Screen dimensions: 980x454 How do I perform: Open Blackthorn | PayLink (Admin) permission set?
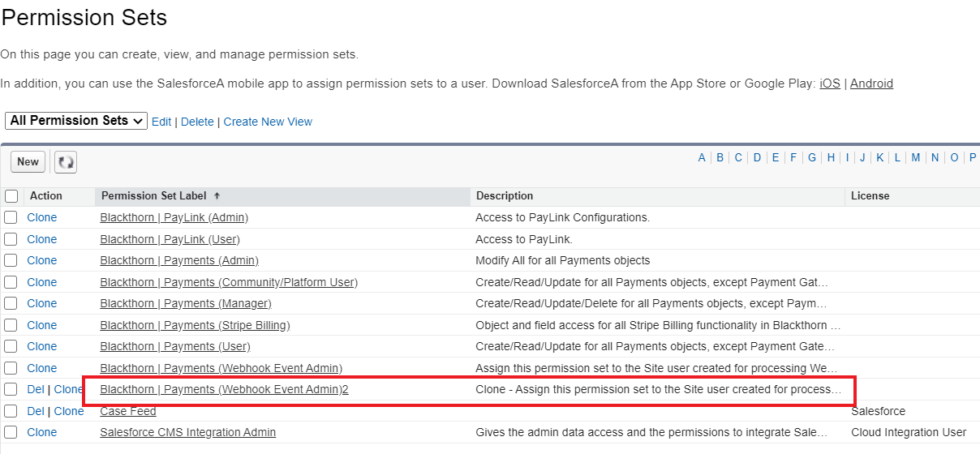(x=174, y=217)
